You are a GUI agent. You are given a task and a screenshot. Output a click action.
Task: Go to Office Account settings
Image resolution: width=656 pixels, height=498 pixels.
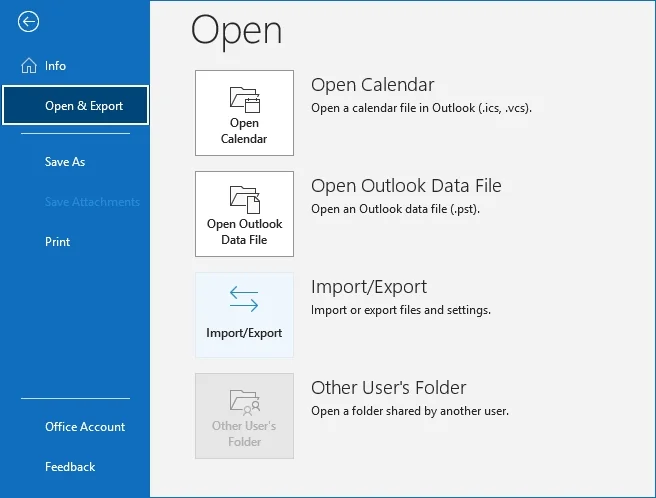(x=85, y=427)
